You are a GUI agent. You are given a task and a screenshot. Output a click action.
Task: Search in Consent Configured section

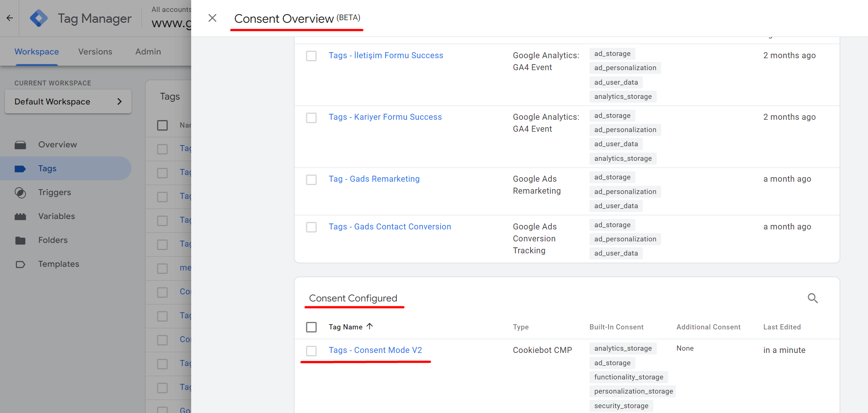812,298
